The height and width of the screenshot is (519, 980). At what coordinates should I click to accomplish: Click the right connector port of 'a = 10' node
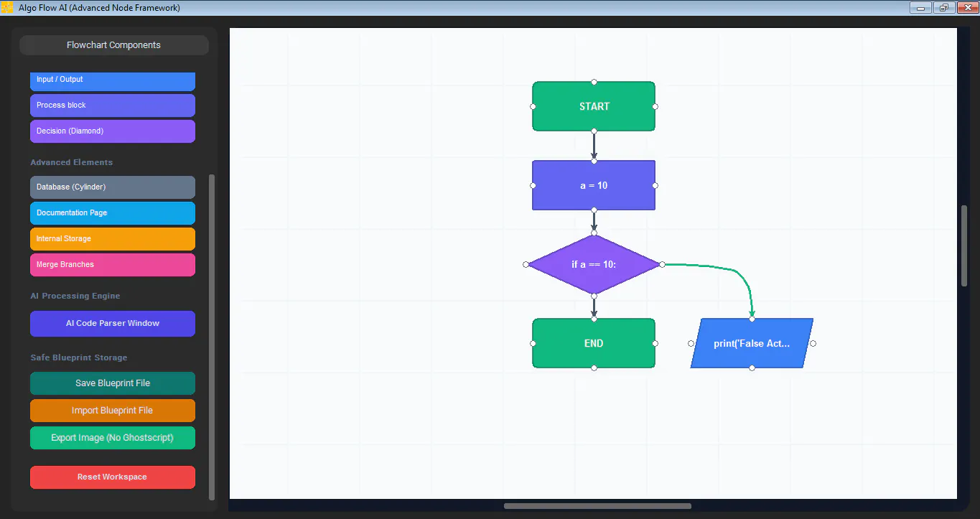(x=655, y=185)
